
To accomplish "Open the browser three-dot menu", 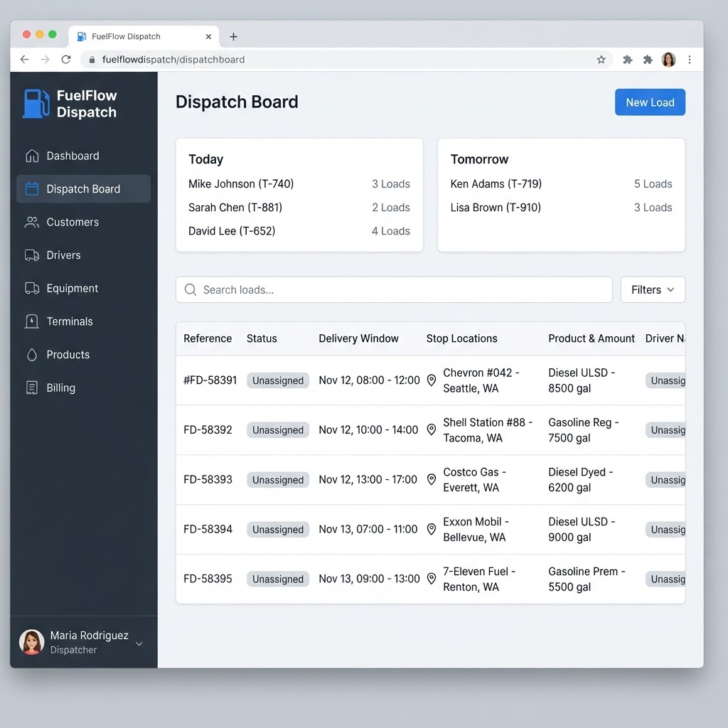I will point(690,60).
